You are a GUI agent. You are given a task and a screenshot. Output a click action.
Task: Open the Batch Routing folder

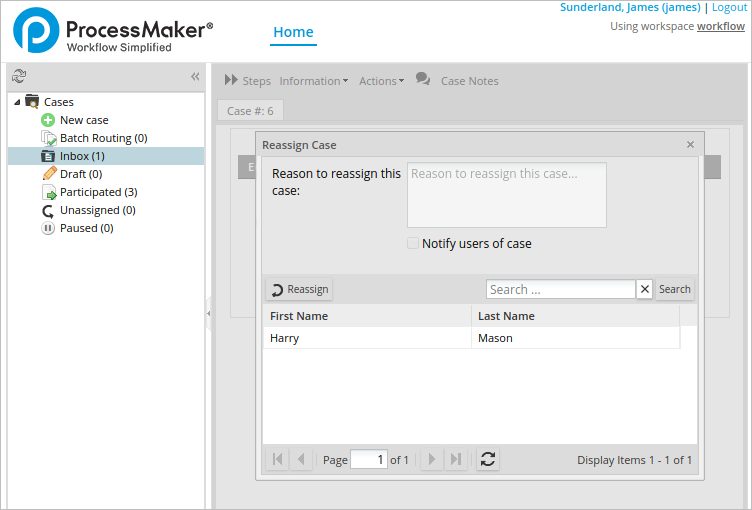point(103,138)
